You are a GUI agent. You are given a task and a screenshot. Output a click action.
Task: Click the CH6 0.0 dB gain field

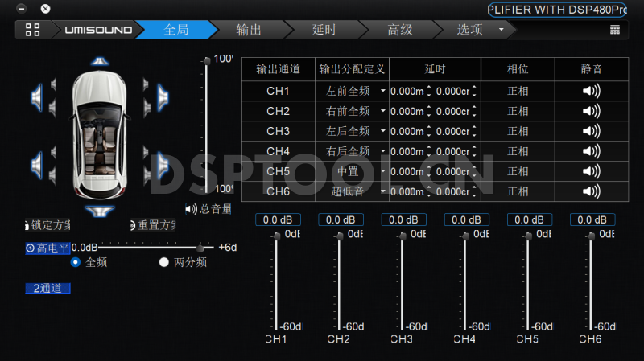pyautogui.click(x=592, y=219)
